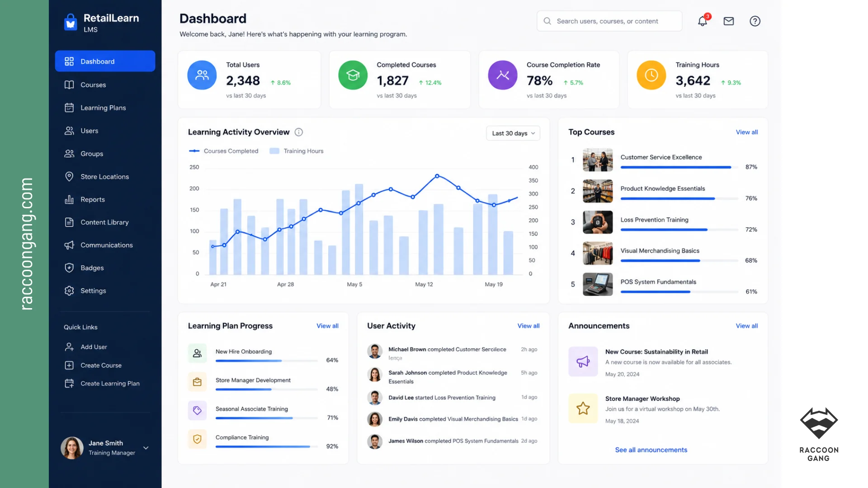The width and height of the screenshot is (868, 488).
Task: Click 'New Course: Sustainability in Retail' title
Action: point(656,352)
